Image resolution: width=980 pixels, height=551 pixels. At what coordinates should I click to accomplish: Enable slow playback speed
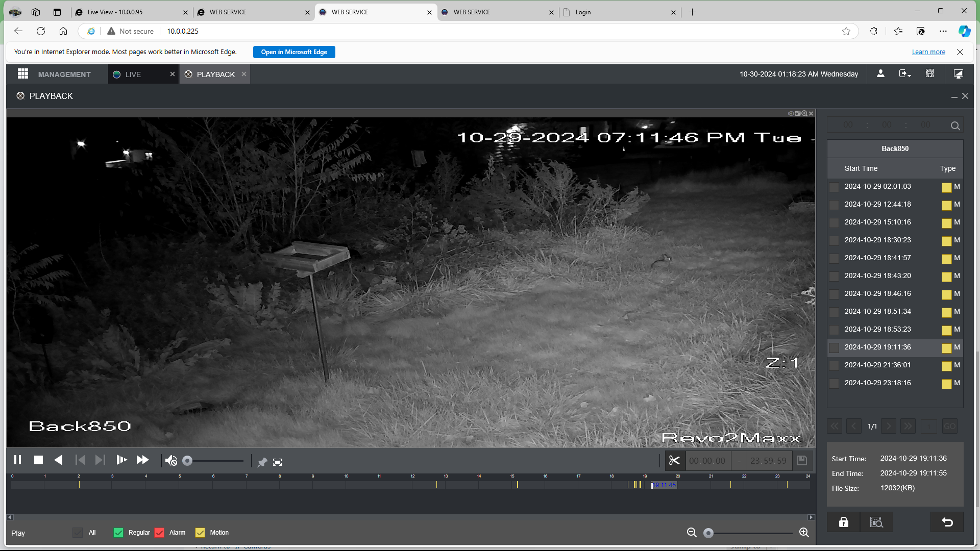pyautogui.click(x=121, y=460)
